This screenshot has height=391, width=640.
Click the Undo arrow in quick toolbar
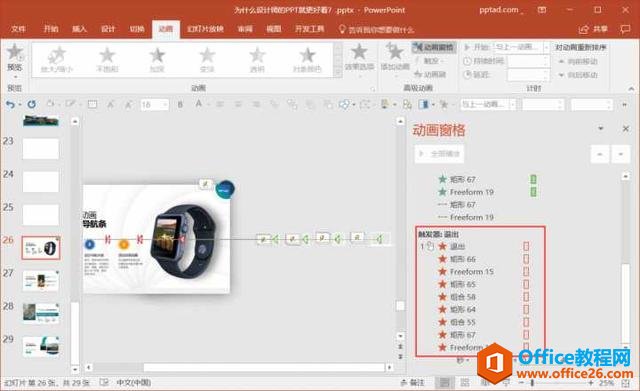pyautogui.click(x=10, y=105)
